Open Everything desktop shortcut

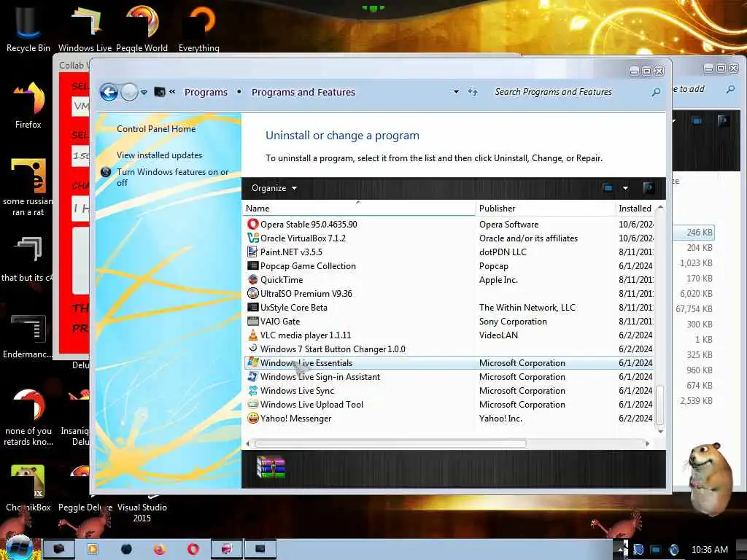click(x=199, y=27)
